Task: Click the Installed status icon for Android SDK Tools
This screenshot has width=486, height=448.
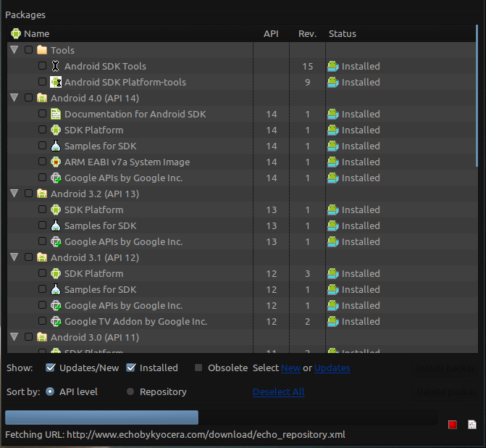Action: pos(333,66)
